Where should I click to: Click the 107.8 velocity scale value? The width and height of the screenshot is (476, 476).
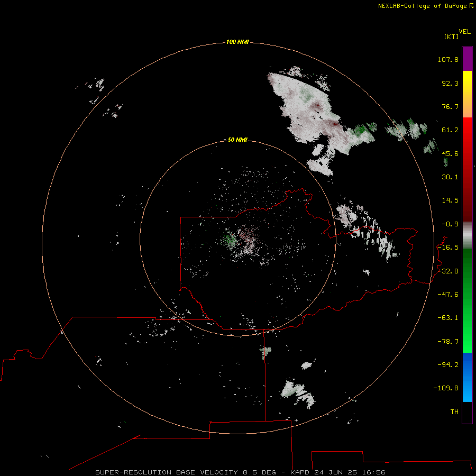click(x=448, y=59)
